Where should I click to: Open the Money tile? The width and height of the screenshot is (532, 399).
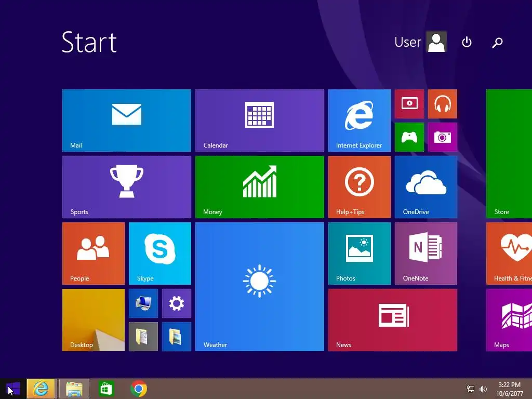[260, 187]
